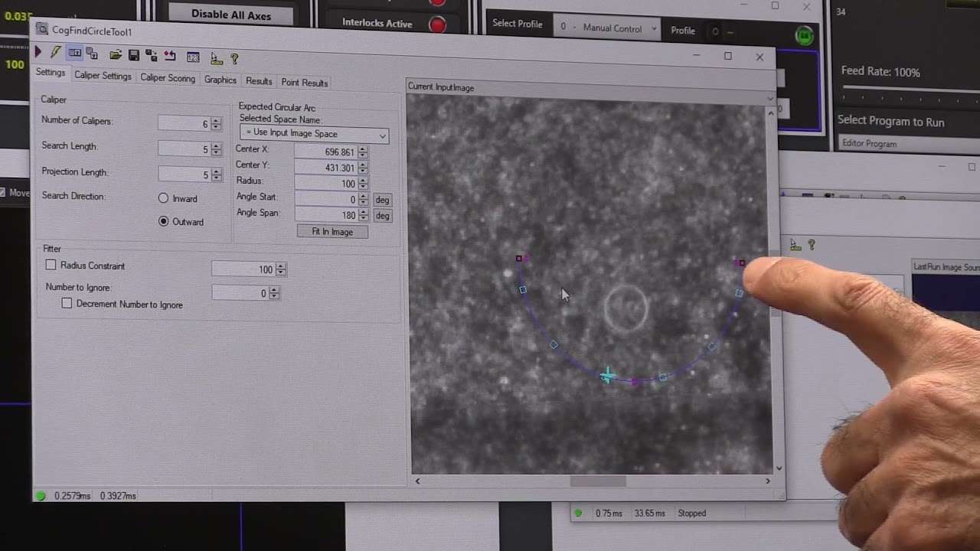Click the 123 calendar-style toolbar icon
The image size is (980, 551).
pyautogui.click(x=193, y=57)
